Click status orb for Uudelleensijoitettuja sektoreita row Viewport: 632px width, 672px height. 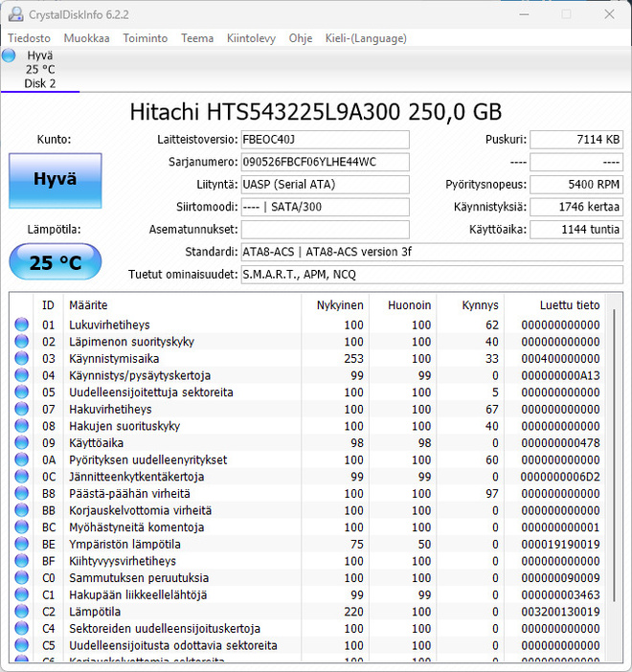(x=21, y=392)
